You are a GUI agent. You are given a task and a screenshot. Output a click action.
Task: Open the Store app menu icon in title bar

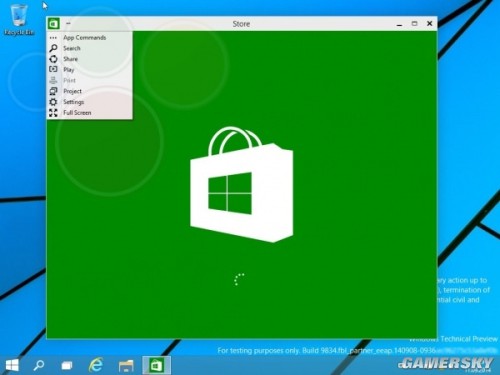[53, 24]
